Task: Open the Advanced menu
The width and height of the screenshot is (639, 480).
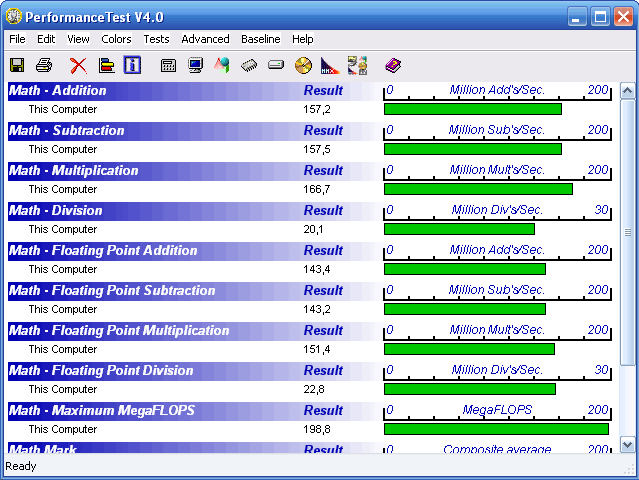Action: click(x=205, y=39)
